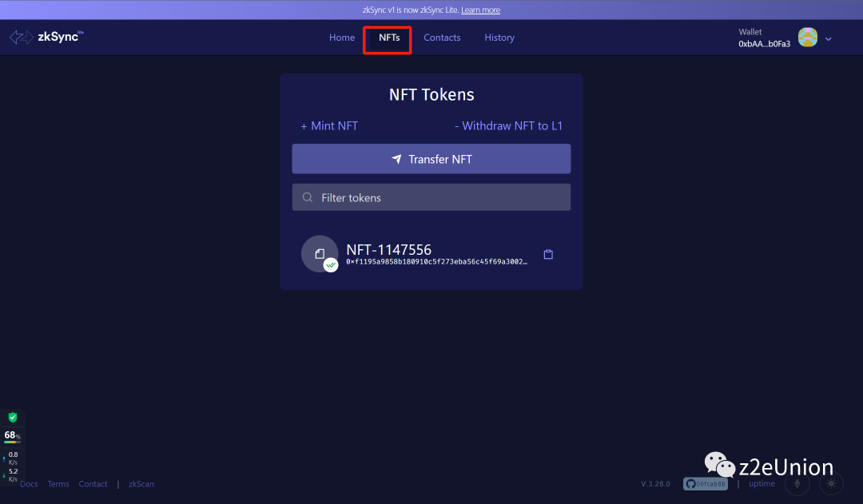The height and width of the screenshot is (504, 863).
Task: Go to the Contacts tab
Action: [442, 38]
